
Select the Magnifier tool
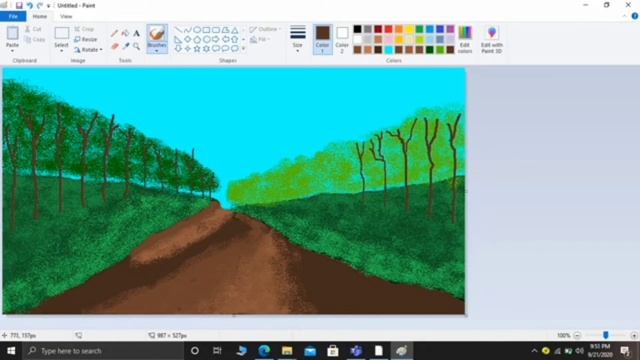click(x=136, y=47)
